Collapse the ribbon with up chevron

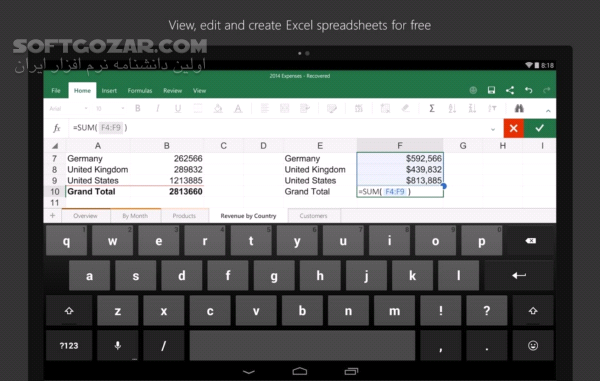point(548,111)
